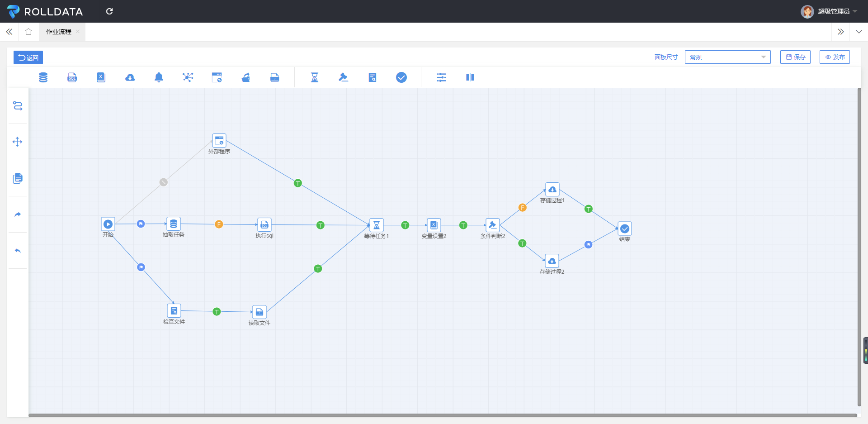Click the 发布 button

(x=835, y=57)
